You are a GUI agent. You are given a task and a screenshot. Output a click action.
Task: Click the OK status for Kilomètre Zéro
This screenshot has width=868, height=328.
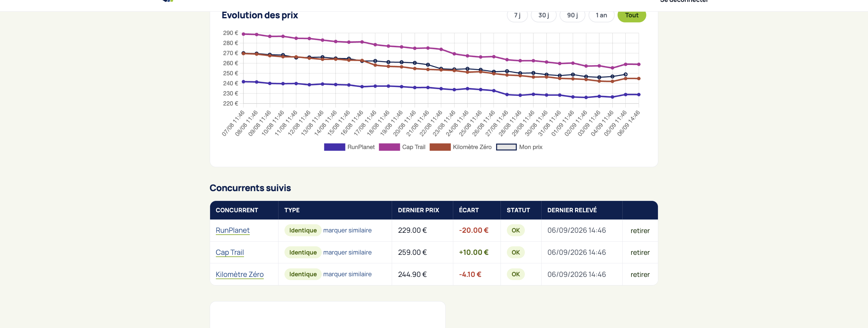click(x=516, y=274)
